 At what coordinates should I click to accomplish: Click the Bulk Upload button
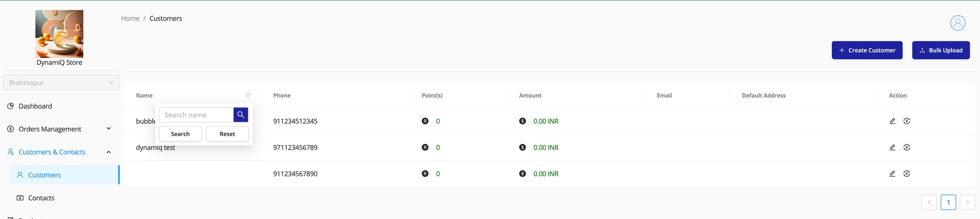click(940, 50)
